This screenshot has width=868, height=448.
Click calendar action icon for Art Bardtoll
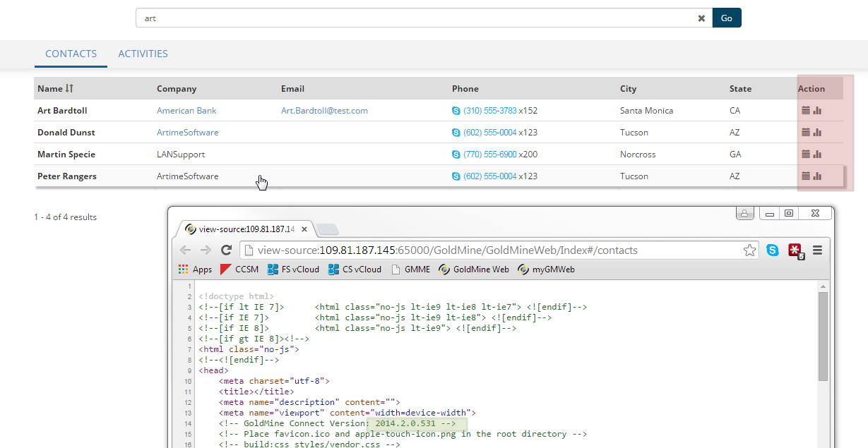[x=806, y=111]
